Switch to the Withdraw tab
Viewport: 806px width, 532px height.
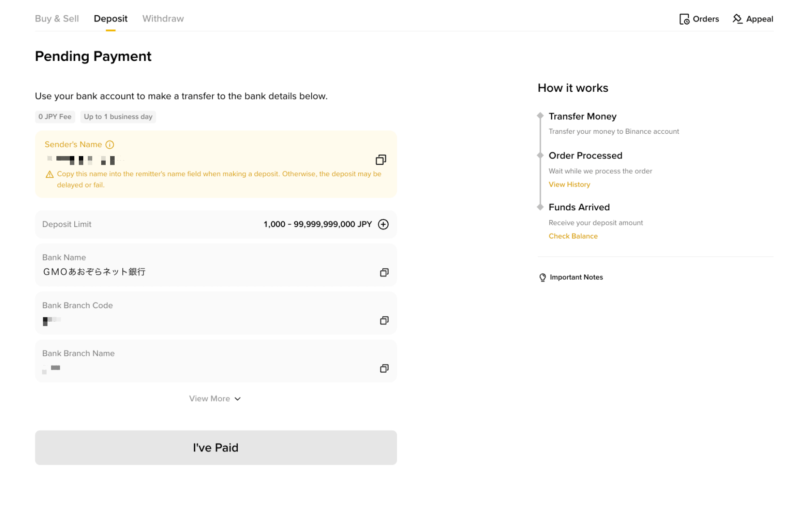pos(163,19)
